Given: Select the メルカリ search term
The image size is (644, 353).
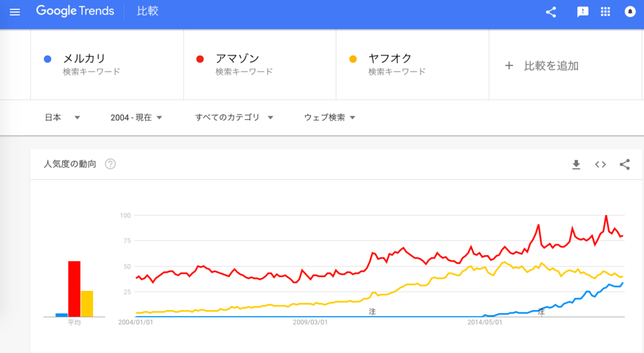Looking at the screenshot, I should [x=84, y=58].
